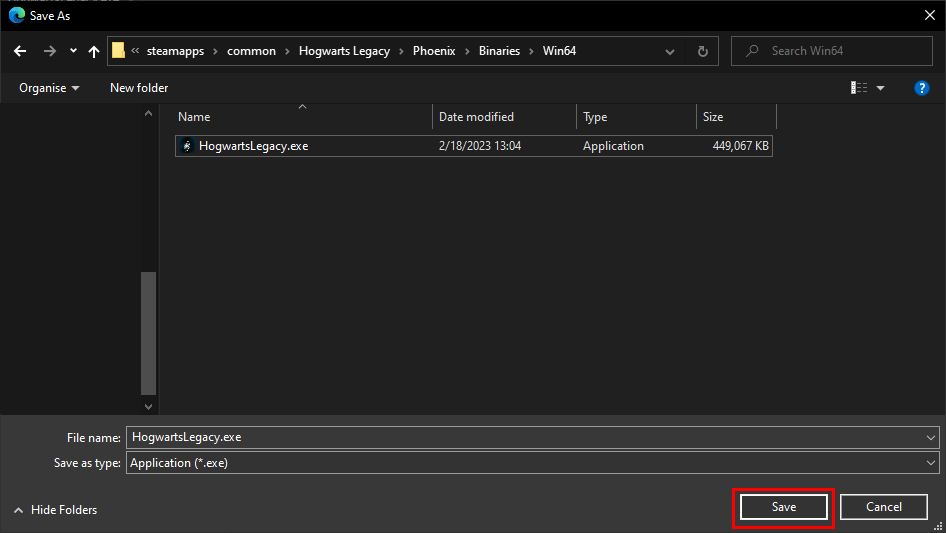Select the Win64 breadcrumb
The width and height of the screenshot is (946, 533).
point(559,51)
